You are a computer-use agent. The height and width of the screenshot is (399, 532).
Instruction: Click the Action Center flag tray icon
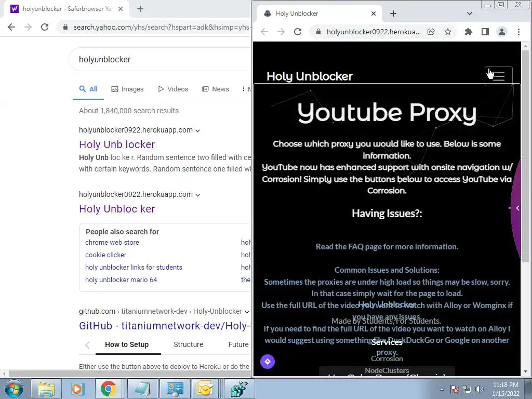coord(454,389)
